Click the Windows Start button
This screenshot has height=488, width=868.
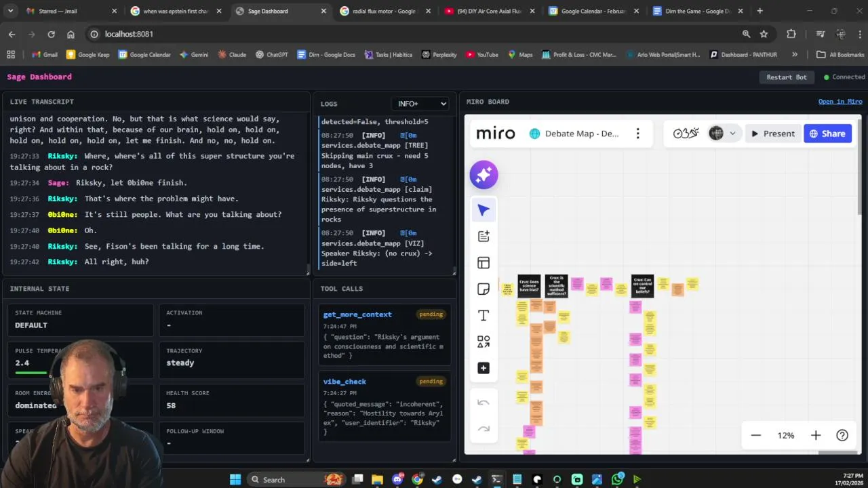pos(235,479)
